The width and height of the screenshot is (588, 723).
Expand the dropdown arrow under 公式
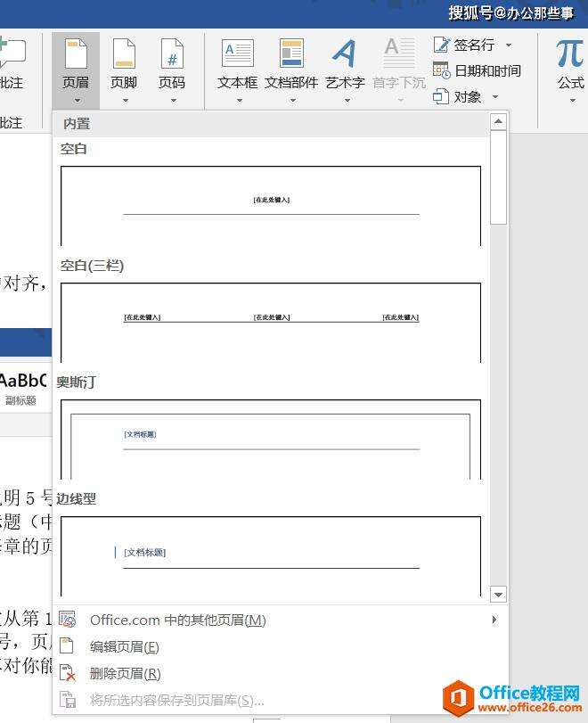pyautogui.click(x=573, y=100)
